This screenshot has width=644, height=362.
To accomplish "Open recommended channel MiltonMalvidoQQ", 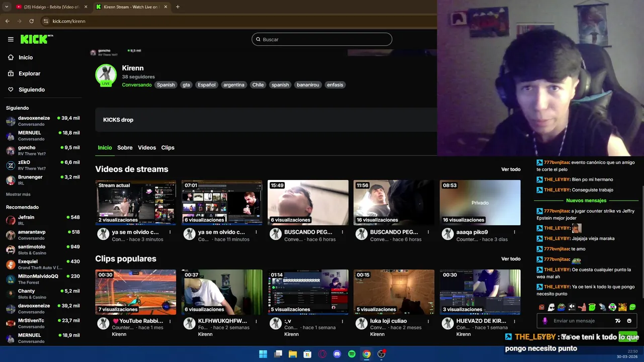I will (43, 279).
